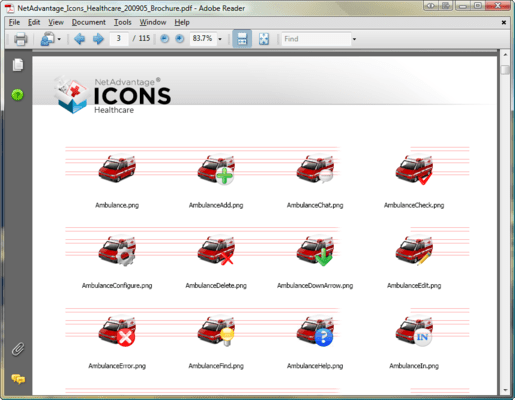This screenshot has width=515, height=400.
Task: Click the AmbulanceEdit.png label text
Action: [414, 285]
